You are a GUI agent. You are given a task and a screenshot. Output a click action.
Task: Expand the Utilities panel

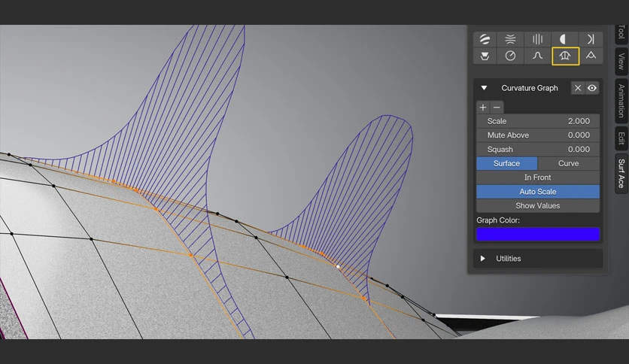tap(482, 259)
